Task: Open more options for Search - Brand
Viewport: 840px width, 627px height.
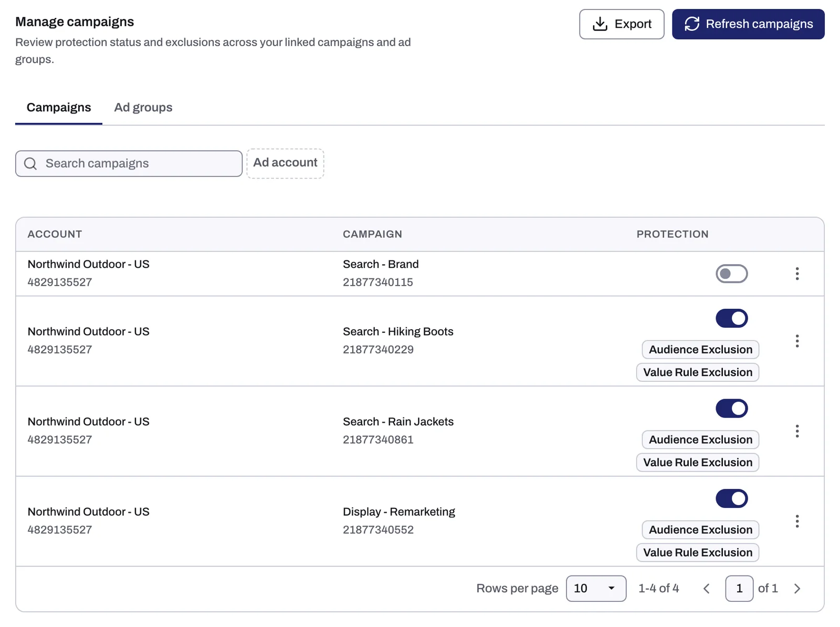Action: pos(797,274)
